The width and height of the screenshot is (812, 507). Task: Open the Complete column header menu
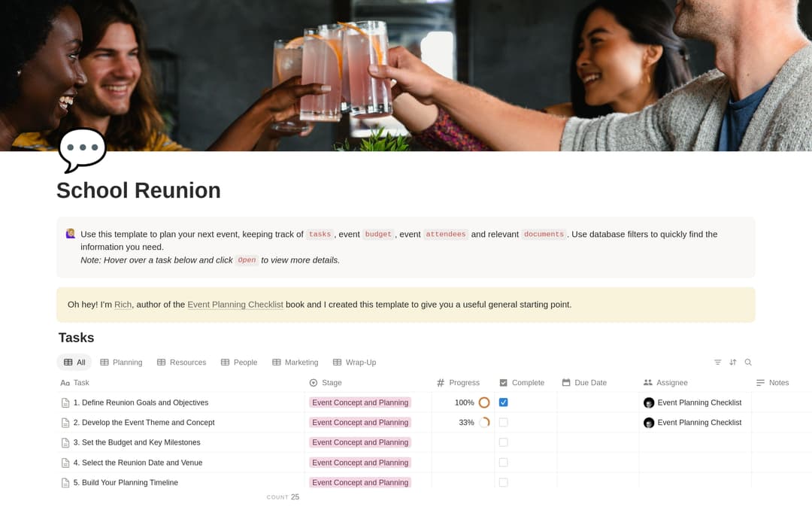[522, 383]
